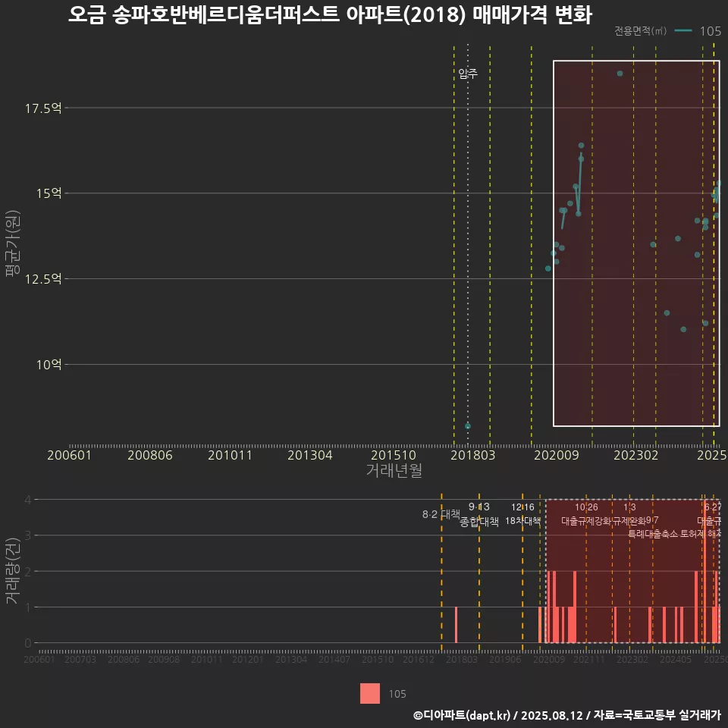Click the chart title 오금 송파호반베르디움더퍼스트 아파트(2018) 매매가격 변화

click(x=330, y=14)
